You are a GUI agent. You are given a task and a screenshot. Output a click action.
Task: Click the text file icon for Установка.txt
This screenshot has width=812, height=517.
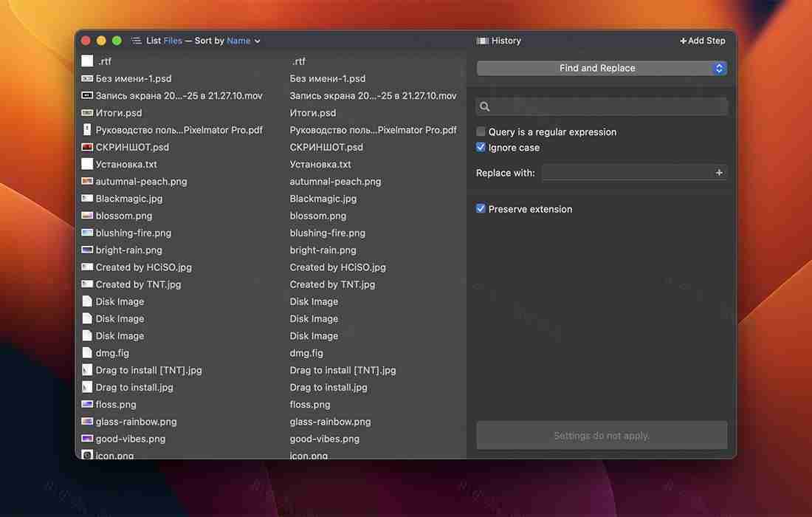(x=88, y=164)
